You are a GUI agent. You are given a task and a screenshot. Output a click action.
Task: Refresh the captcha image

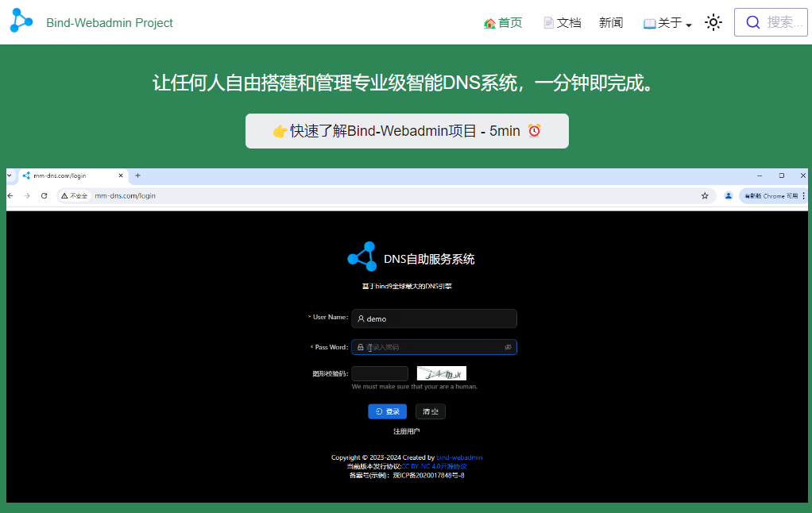pyautogui.click(x=441, y=373)
